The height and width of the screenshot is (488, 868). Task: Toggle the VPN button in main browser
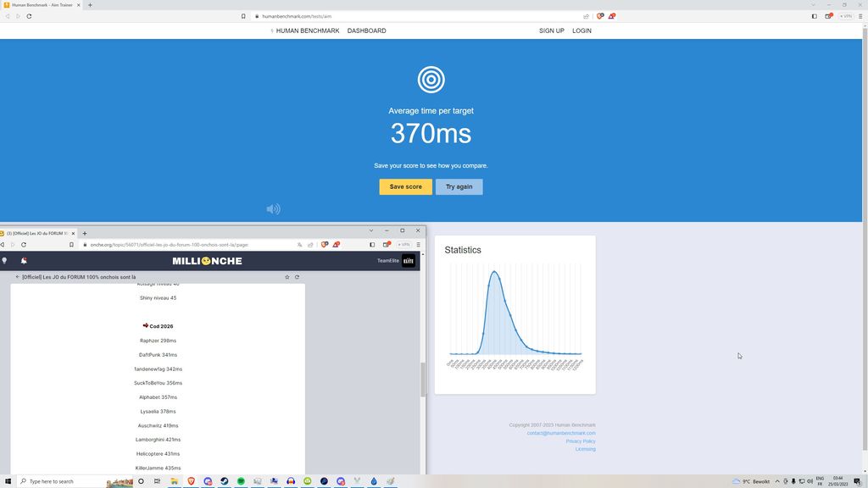click(x=845, y=16)
